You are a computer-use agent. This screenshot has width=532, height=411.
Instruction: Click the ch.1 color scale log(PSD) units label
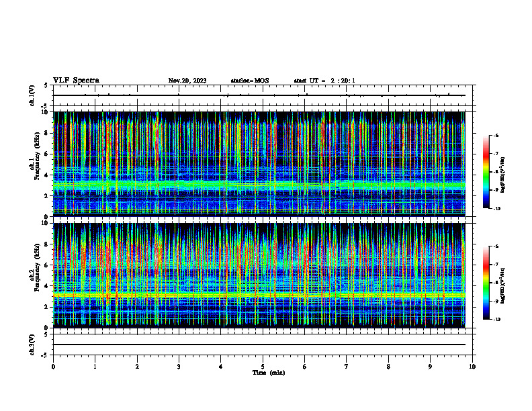[503, 175]
